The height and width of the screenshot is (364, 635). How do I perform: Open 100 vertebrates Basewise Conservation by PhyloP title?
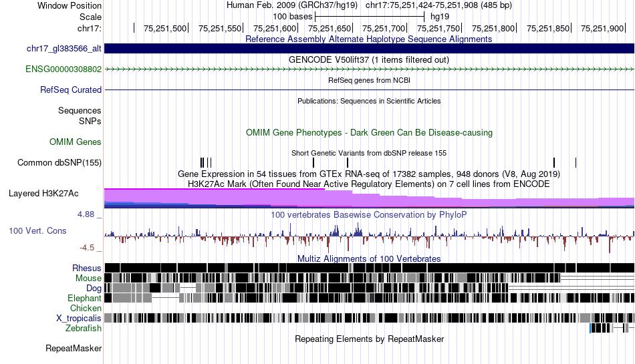tap(369, 215)
